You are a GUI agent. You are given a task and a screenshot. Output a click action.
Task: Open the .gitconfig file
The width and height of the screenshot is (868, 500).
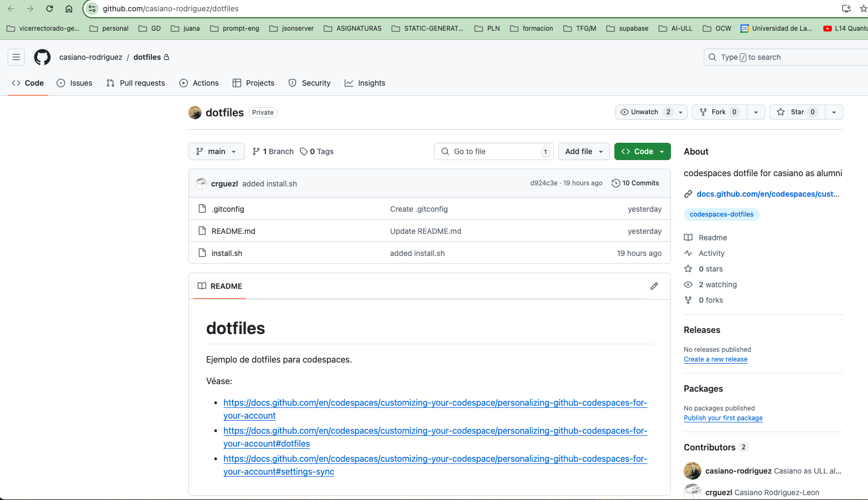(x=228, y=209)
